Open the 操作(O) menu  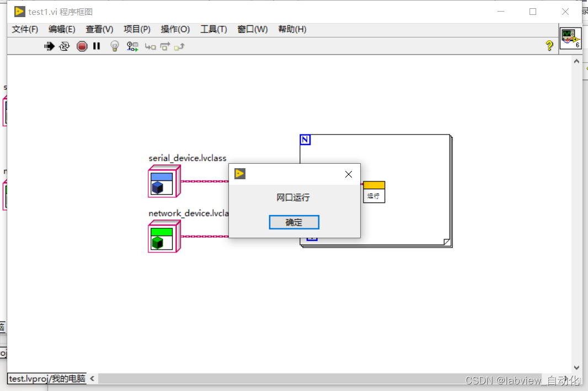point(175,29)
